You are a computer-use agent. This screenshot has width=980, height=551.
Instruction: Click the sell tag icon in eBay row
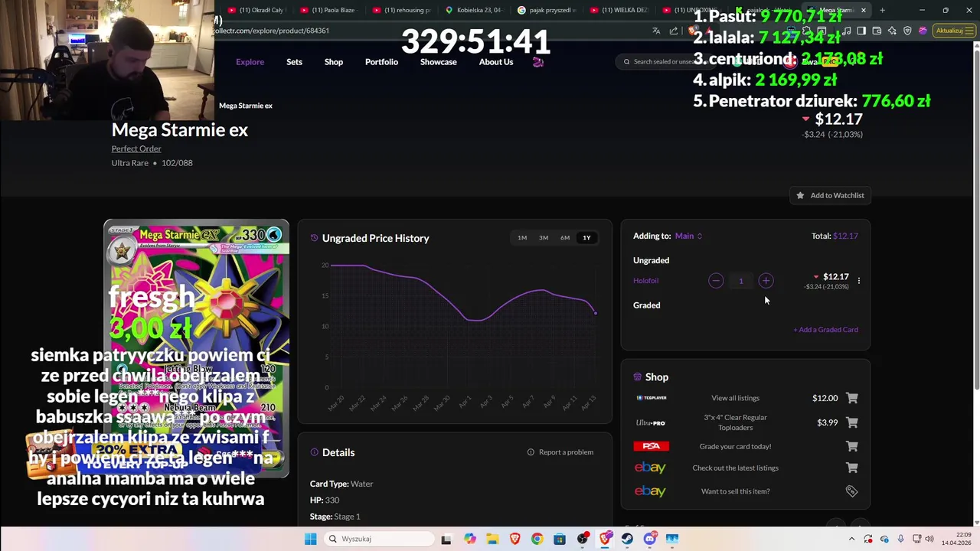coord(851,491)
